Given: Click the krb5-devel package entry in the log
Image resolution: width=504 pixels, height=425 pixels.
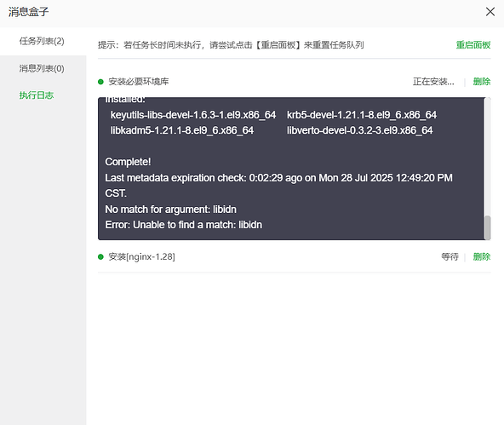Looking at the screenshot, I should tap(362, 115).
